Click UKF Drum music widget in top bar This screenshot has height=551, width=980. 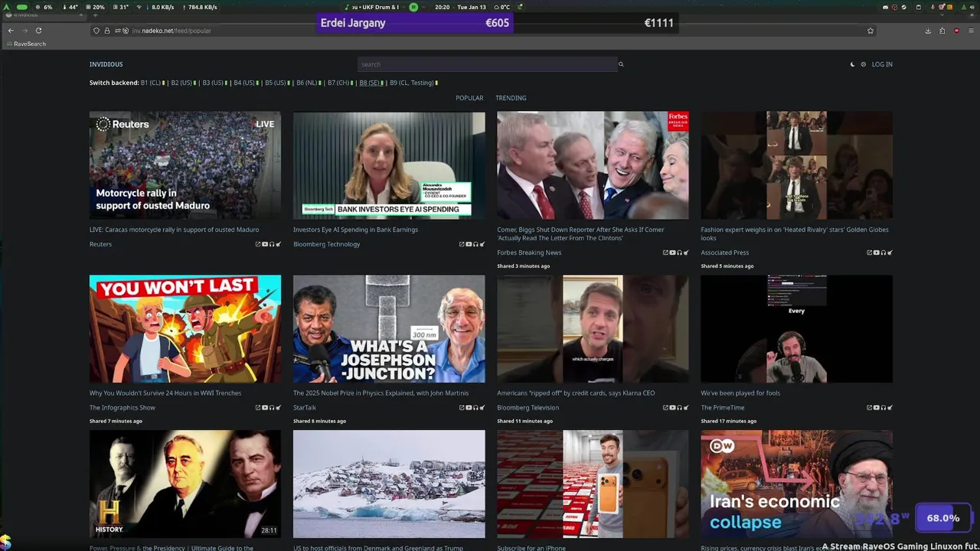(375, 7)
